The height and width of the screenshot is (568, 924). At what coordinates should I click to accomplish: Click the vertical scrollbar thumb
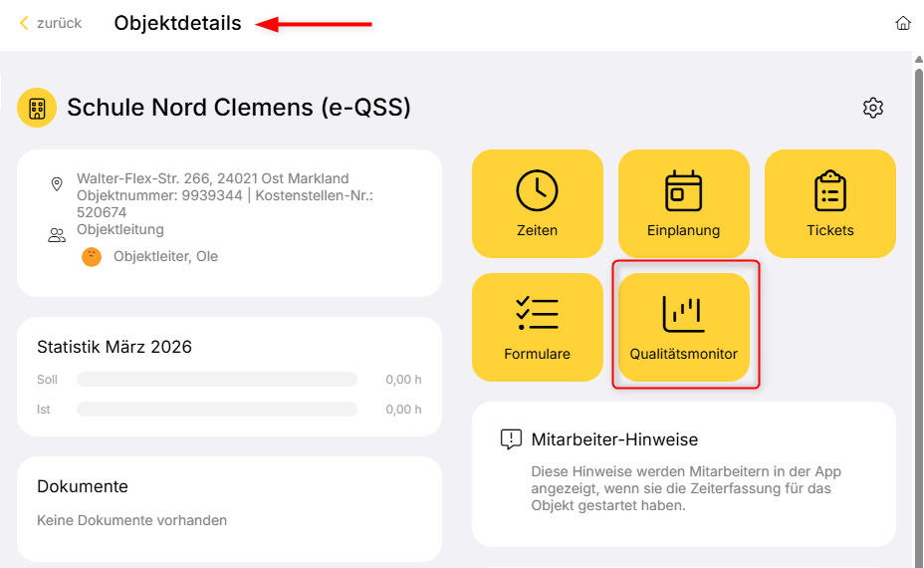click(x=918, y=299)
